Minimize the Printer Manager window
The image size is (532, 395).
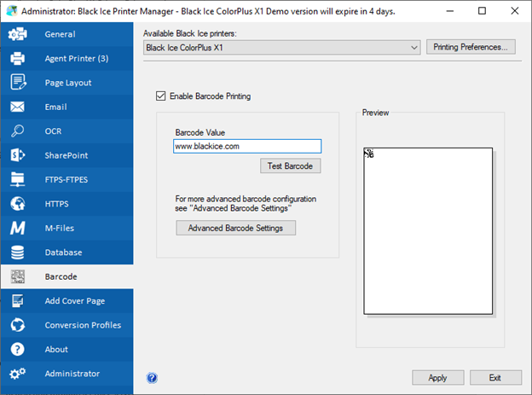tap(450, 11)
